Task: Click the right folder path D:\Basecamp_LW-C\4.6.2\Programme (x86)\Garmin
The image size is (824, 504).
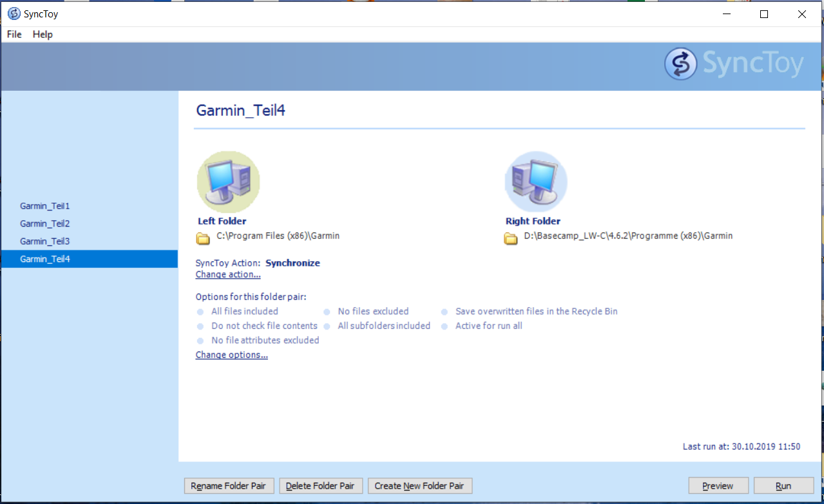Action: pyautogui.click(x=628, y=236)
